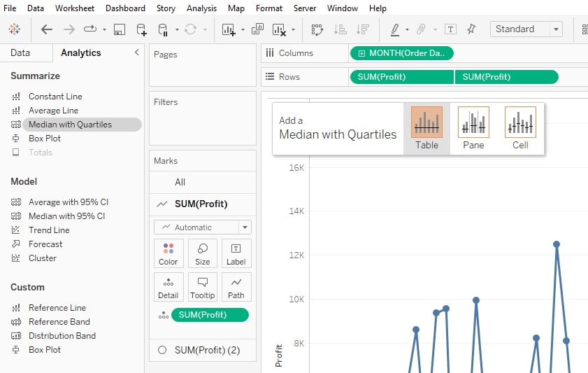Viewport: 588px width, 373px height.
Task: Click Trend Line in Model section
Action: coord(49,230)
